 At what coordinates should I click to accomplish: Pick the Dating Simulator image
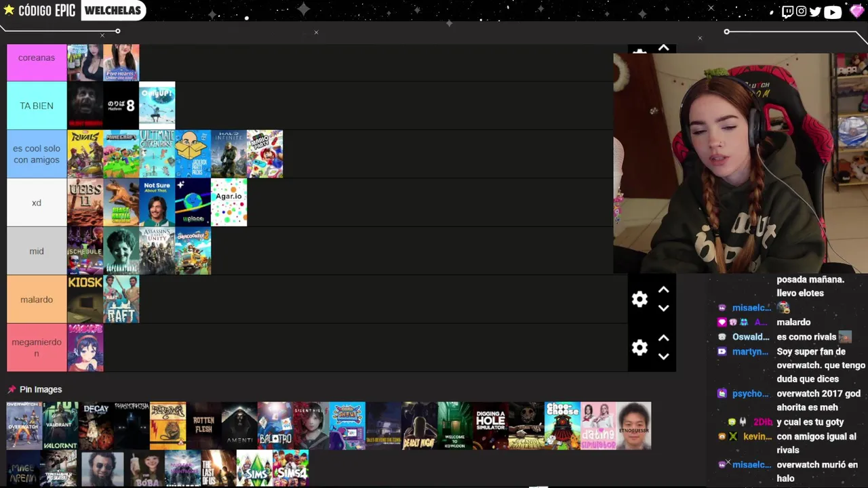coord(598,426)
